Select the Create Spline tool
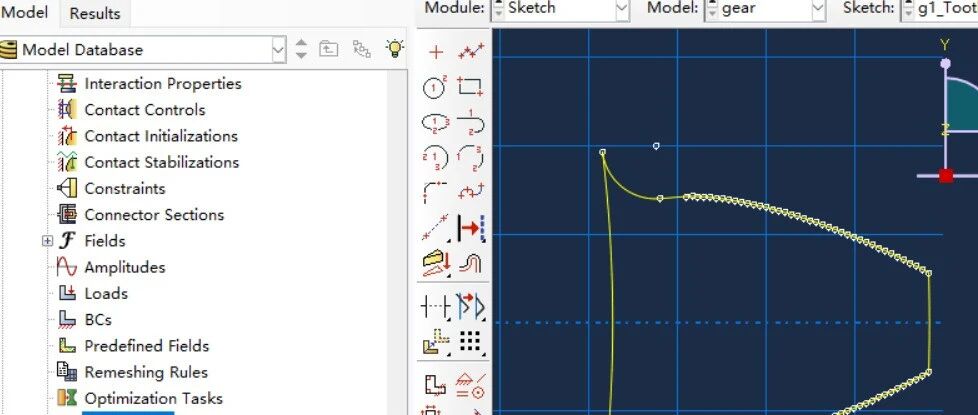Image resolution: width=978 pixels, height=415 pixels. [x=471, y=192]
